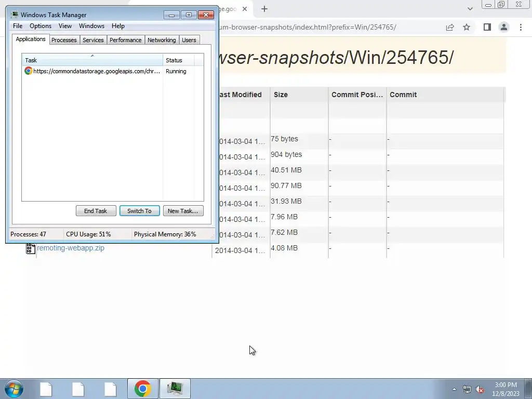Show hidden system tray icons

(x=454, y=389)
